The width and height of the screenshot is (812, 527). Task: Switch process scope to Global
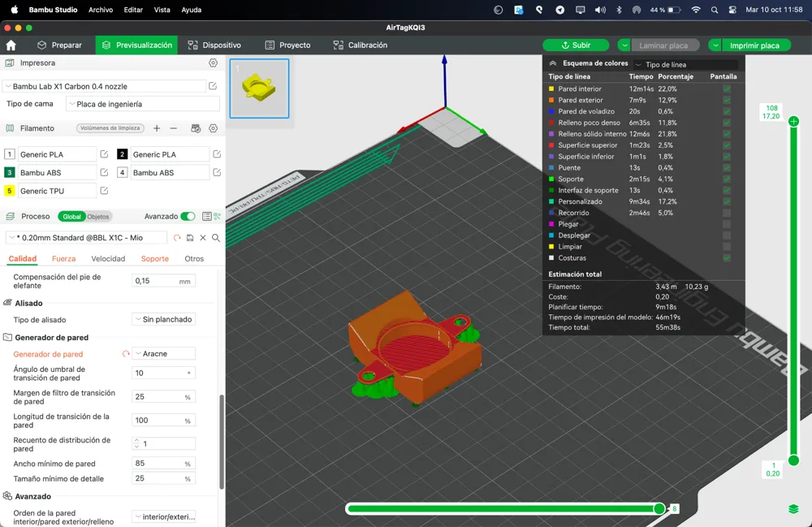click(x=72, y=216)
